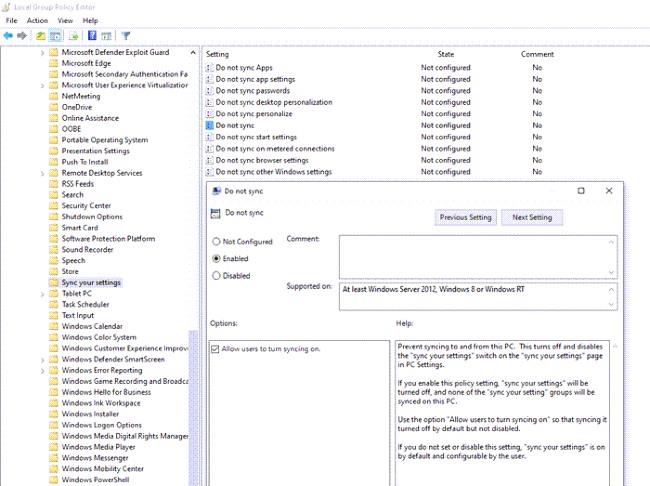Select the Enabled radio button

click(216, 258)
